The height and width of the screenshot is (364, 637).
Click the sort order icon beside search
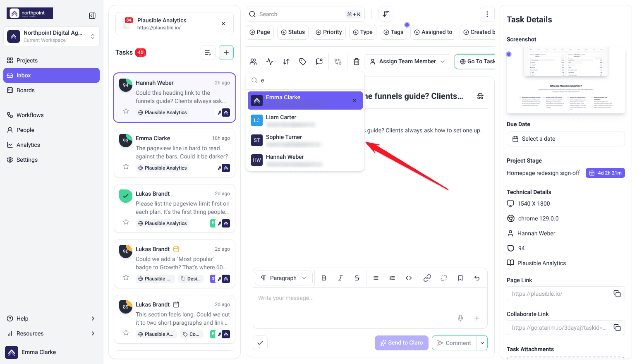pos(386,14)
